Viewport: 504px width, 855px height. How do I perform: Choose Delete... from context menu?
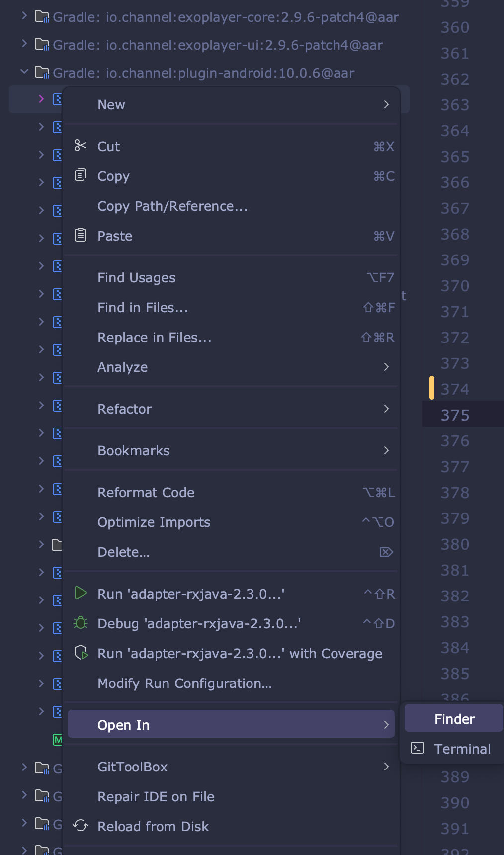click(x=231, y=552)
